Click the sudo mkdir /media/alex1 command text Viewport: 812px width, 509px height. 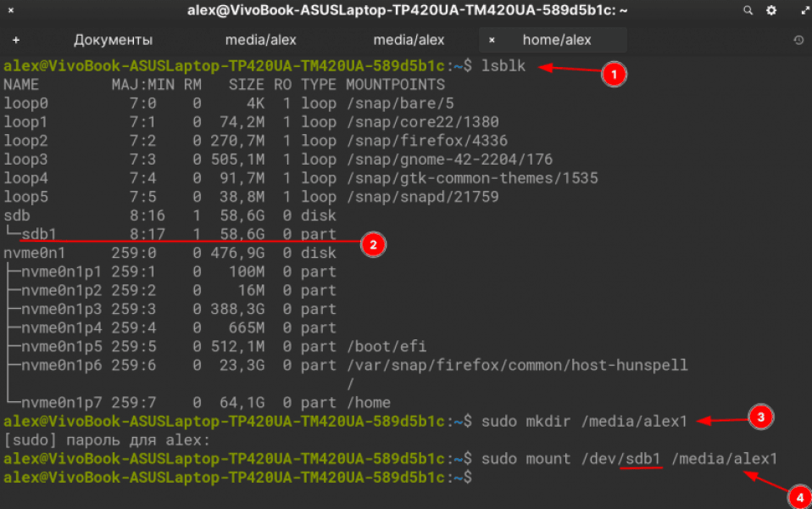coord(583,421)
